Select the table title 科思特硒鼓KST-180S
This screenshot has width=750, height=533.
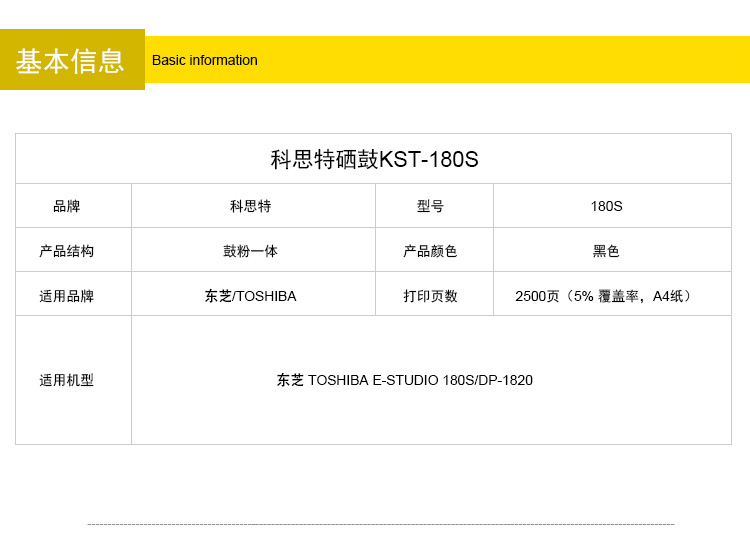374,160
